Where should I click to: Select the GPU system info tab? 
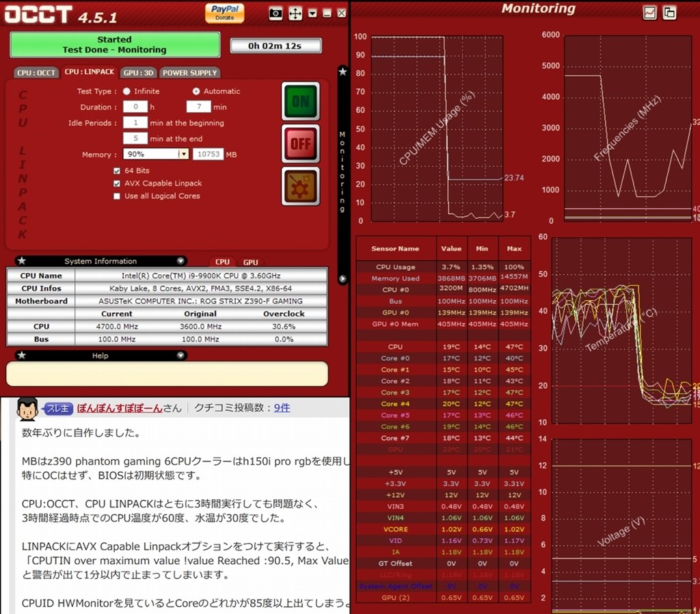pyautogui.click(x=250, y=262)
